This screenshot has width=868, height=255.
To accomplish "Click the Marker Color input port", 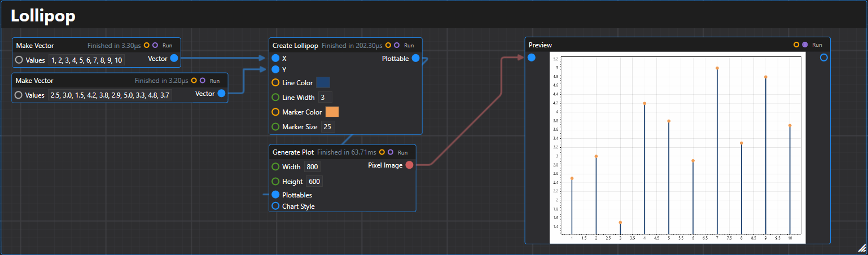I will (x=275, y=112).
